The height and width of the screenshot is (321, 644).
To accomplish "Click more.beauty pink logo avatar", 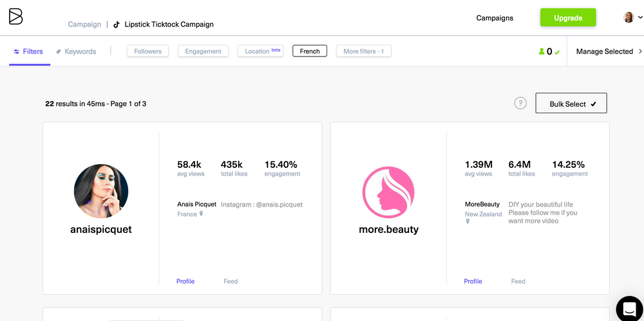I will click(x=388, y=191).
